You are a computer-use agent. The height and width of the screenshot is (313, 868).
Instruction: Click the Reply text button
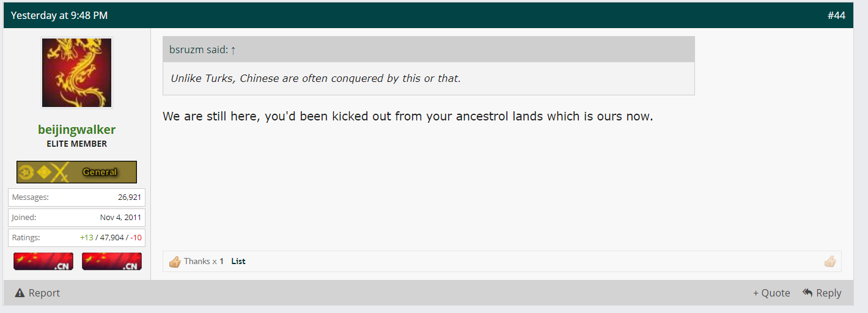829,293
